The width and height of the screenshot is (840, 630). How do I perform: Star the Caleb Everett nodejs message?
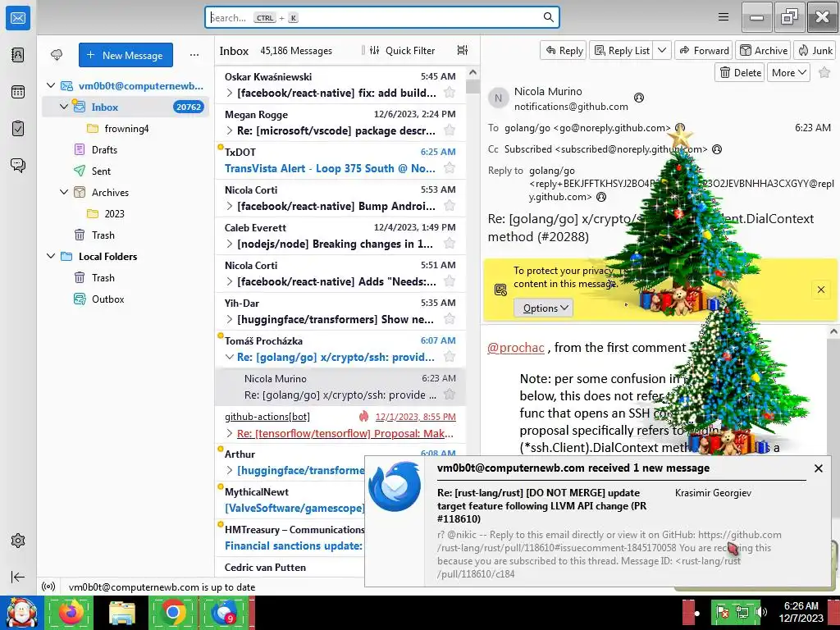450,244
